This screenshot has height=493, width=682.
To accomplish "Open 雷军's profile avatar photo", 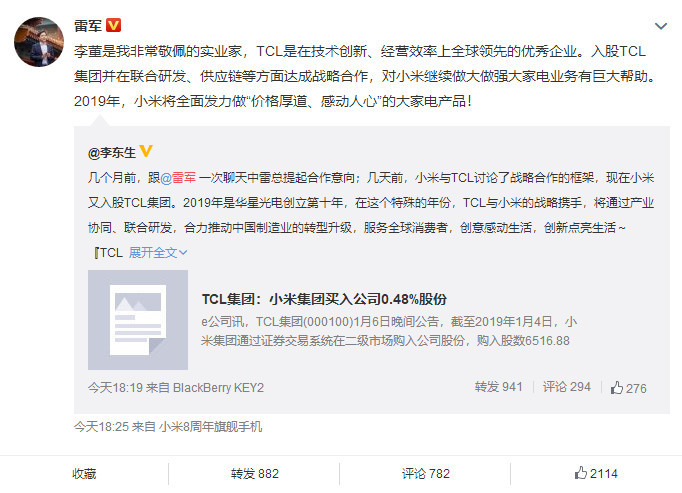I will coord(39,42).
